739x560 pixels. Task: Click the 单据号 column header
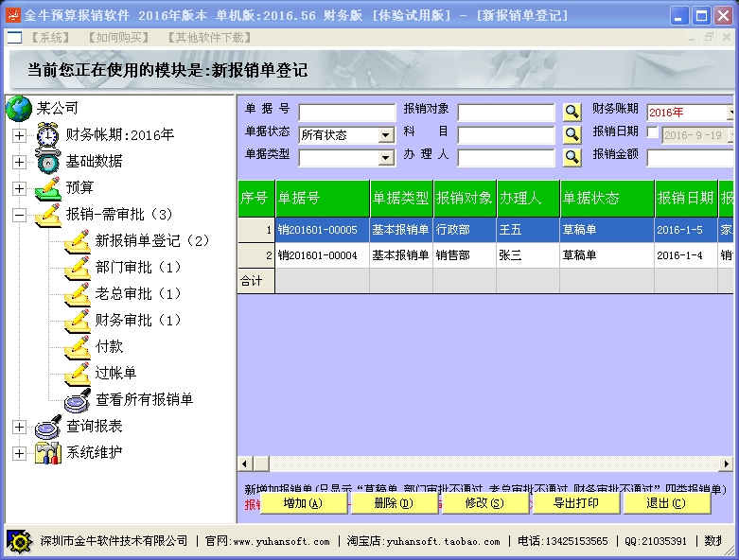click(323, 198)
